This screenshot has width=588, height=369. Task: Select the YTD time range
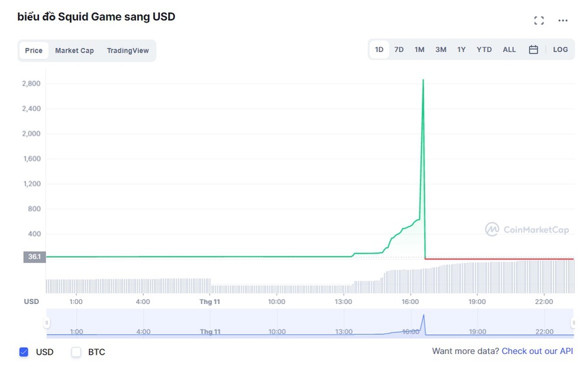click(x=484, y=50)
